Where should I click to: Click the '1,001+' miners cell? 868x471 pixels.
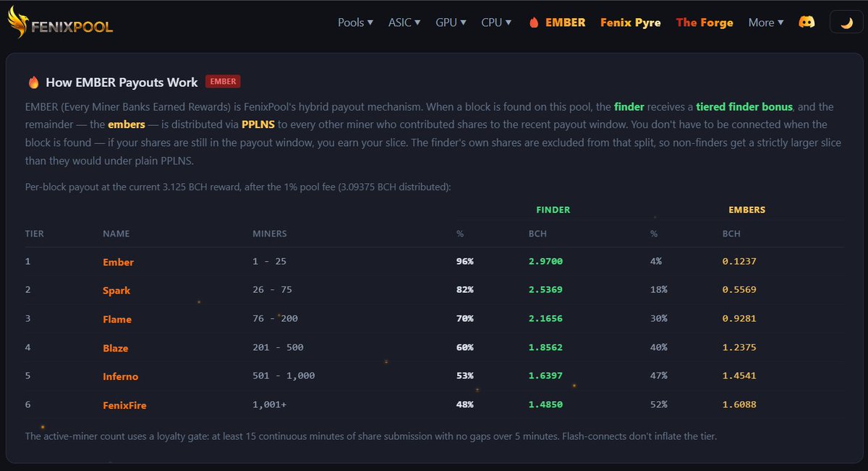269,404
